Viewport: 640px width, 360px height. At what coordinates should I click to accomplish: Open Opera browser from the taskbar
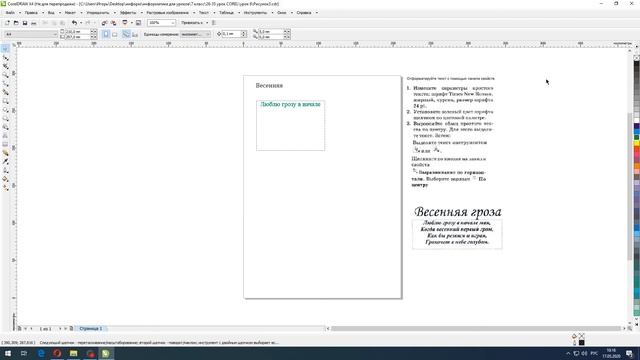(x=57, y=353)
